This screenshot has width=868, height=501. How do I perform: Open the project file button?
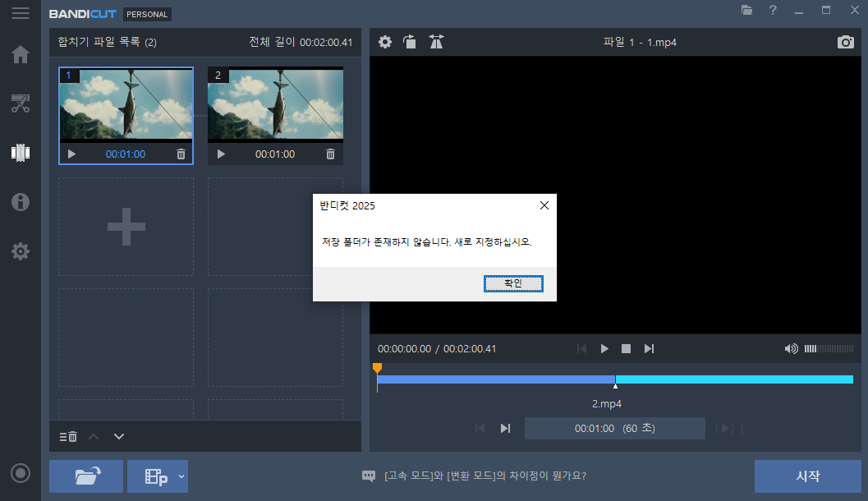click(156, 476)
